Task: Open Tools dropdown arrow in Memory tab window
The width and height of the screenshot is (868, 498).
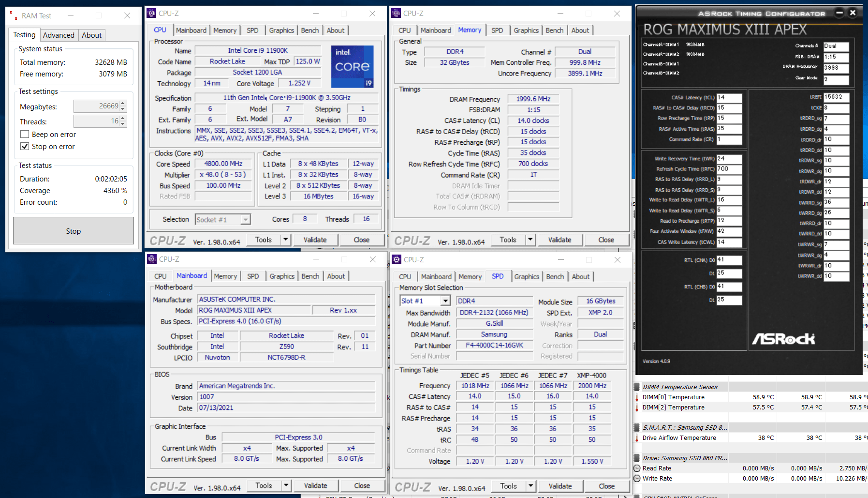Action: pos(530,240)
